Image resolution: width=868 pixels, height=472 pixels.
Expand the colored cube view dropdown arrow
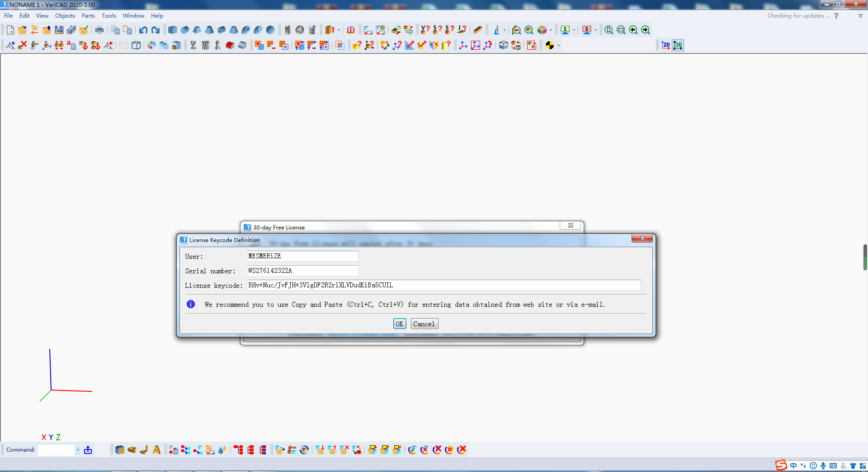point(551,30)
